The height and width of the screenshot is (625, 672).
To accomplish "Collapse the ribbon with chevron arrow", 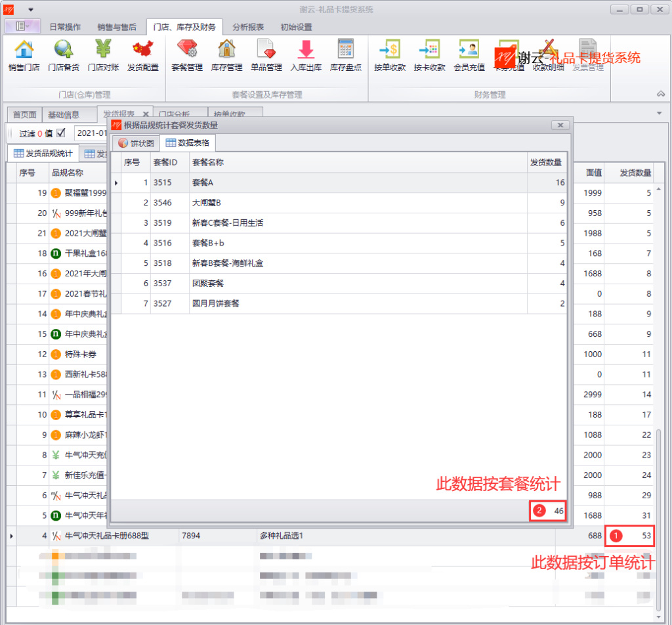I will [x=661, y=94].
